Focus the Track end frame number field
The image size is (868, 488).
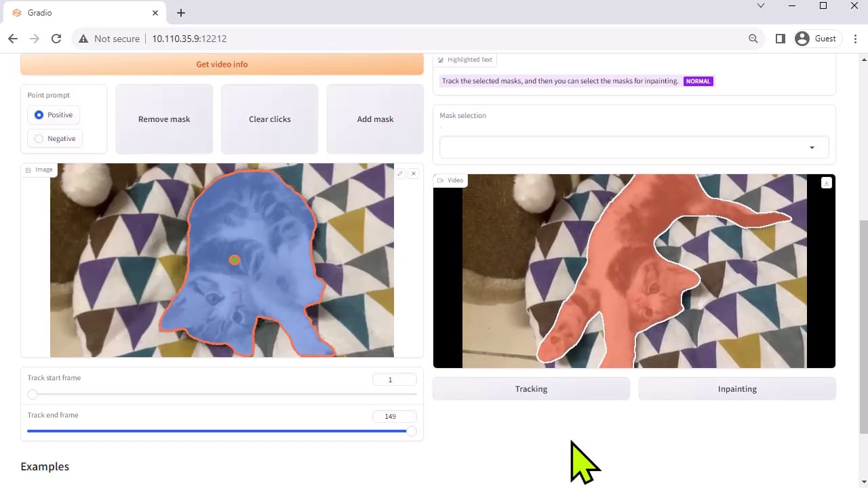[x=394, y=416]
